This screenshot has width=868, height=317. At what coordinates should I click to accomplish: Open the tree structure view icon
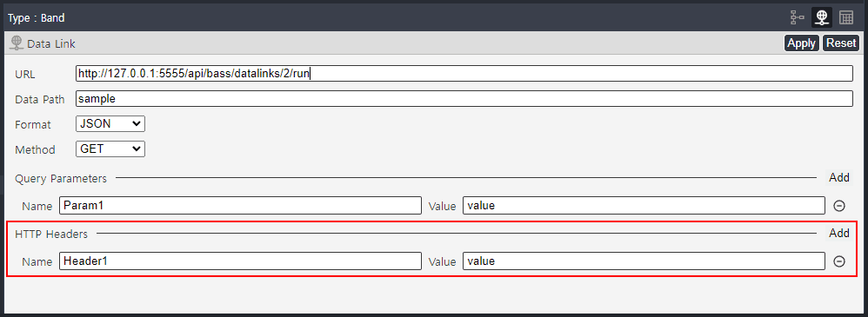pyautogui.click(x=798, y=17)
